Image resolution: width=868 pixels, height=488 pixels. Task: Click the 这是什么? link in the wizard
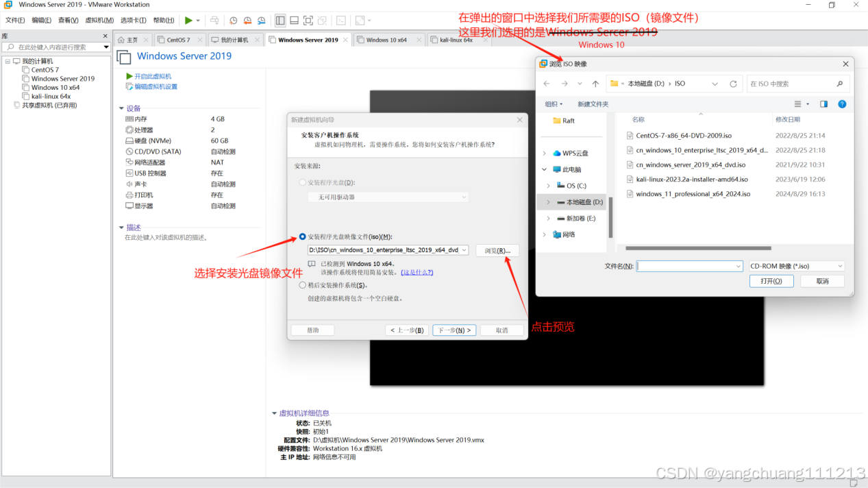coord(417,272)
